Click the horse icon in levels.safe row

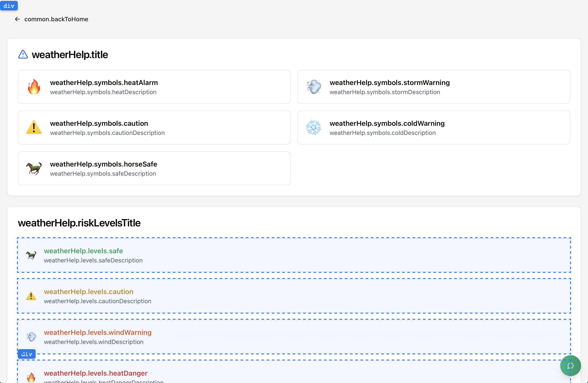(31, 255)
